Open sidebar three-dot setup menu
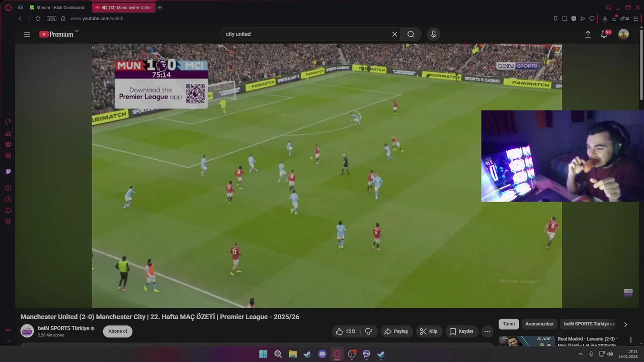The height and width of the screenshot is (362, 644). click(x=8, y=341)
